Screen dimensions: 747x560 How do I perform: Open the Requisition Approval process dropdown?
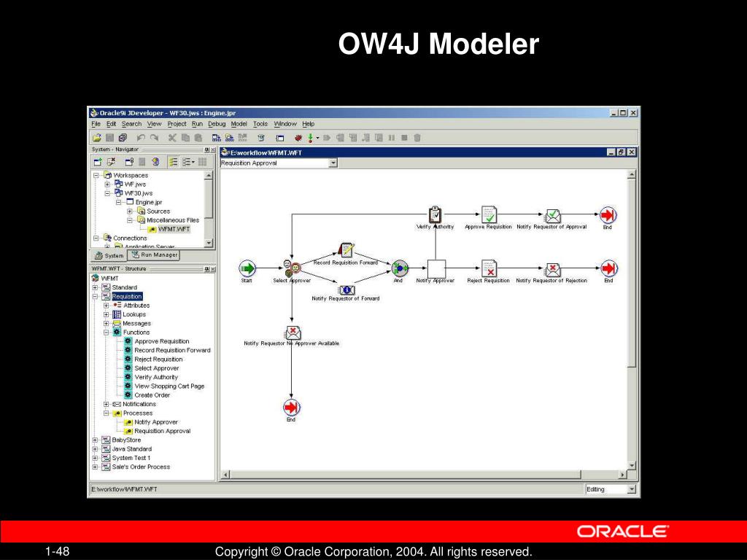(333, 163)
